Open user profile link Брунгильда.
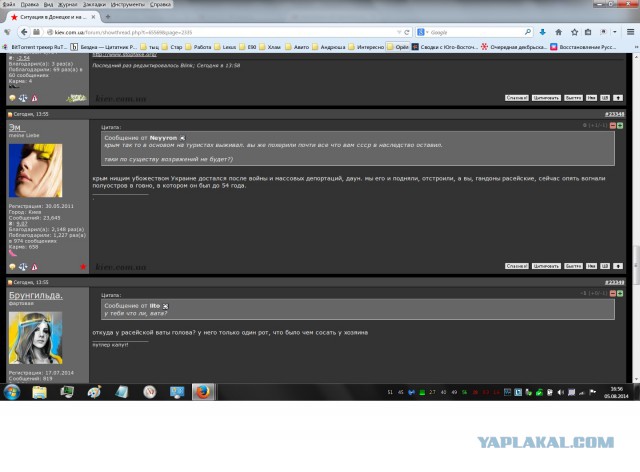Screen dimensions: 640x472 click(x=36, y=295)
